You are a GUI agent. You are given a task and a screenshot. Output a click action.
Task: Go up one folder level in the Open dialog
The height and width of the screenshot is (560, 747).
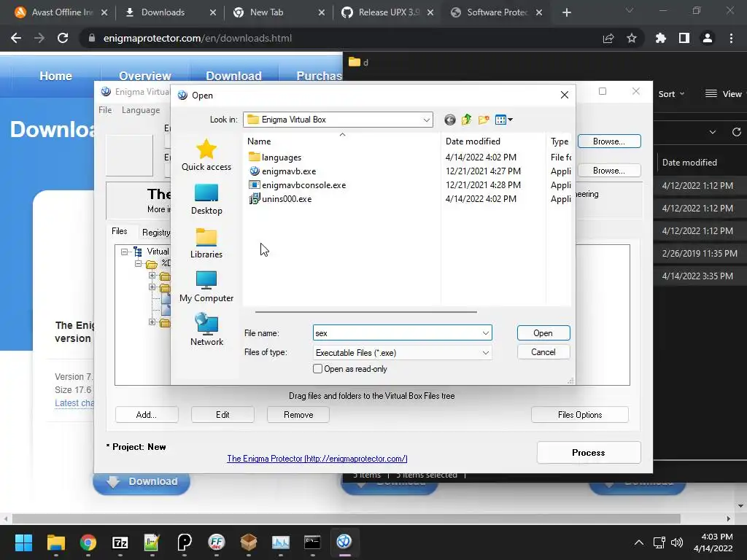pyautogui.click(x=466, y=120)
